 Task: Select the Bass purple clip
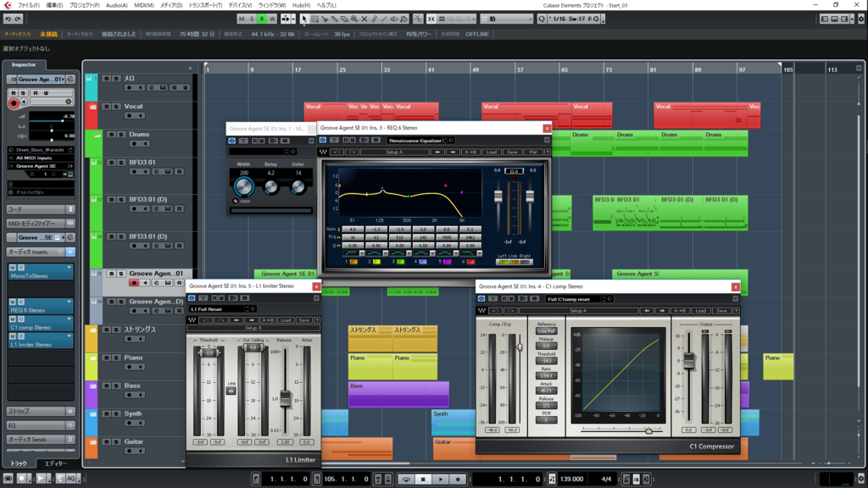point(398,394)
